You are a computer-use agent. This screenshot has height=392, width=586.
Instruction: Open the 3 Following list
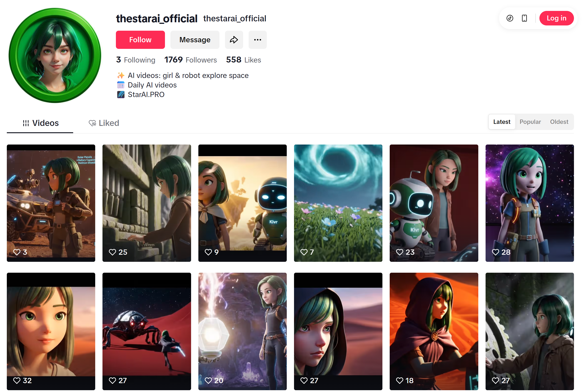(x=135, y=60)
